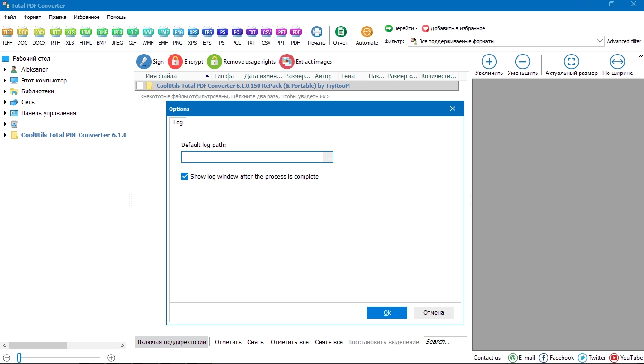Screen dimensions: 644x364
Task: Expand Панель управления tree node
Action: 5,113
